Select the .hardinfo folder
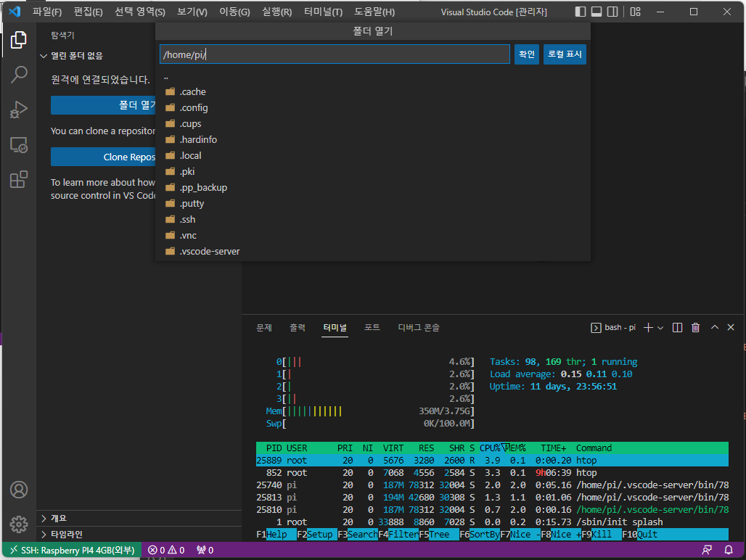Image resolution: width=746 pixels, height=560 pixels. pyautogui.click(x=373, y=140)
